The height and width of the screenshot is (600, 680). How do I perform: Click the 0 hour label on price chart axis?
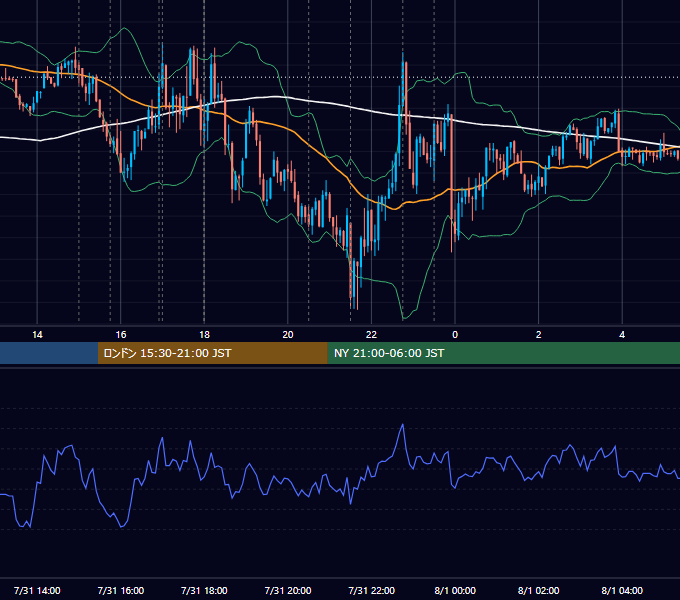click(x=455, y=335)
